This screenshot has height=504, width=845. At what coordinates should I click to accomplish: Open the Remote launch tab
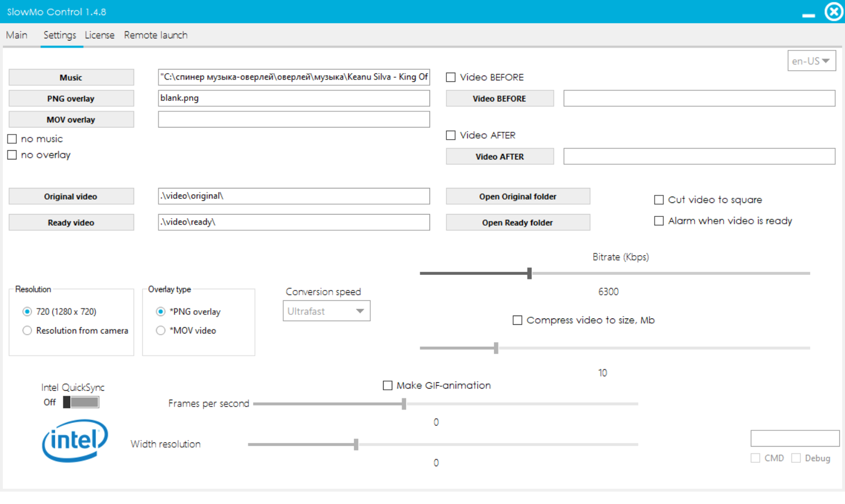pos(156,35)
